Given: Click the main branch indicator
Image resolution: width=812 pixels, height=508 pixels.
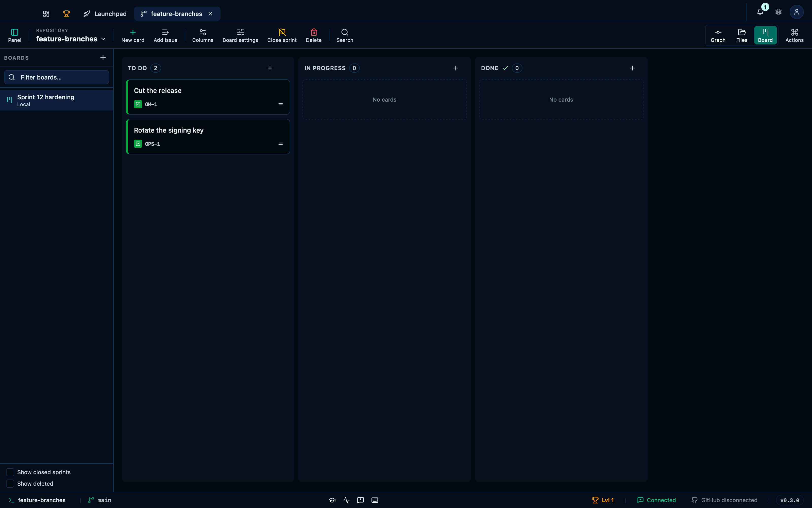Looking at the screenshot, I should tap(100, 500).
